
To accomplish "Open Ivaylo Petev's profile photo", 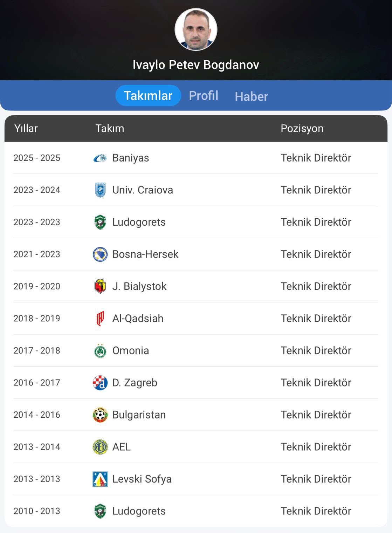I will pos(196,29).
